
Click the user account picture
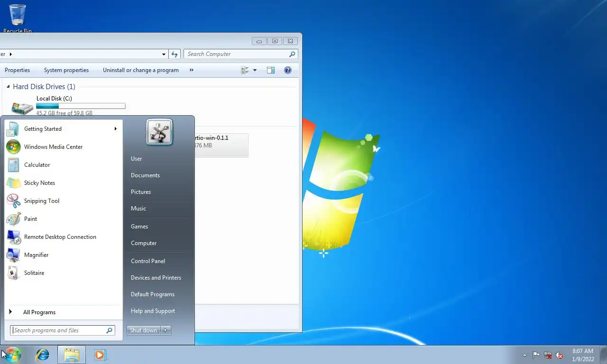click(159, 132)
